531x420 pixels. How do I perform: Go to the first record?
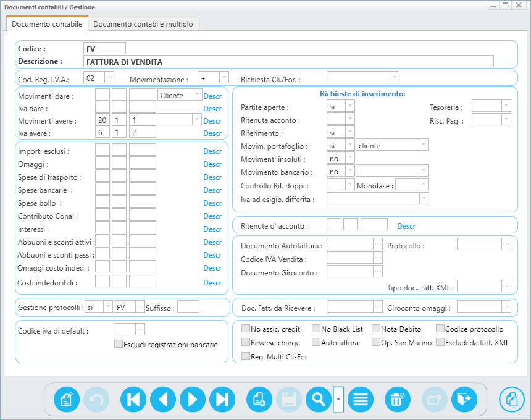point(133,399)
